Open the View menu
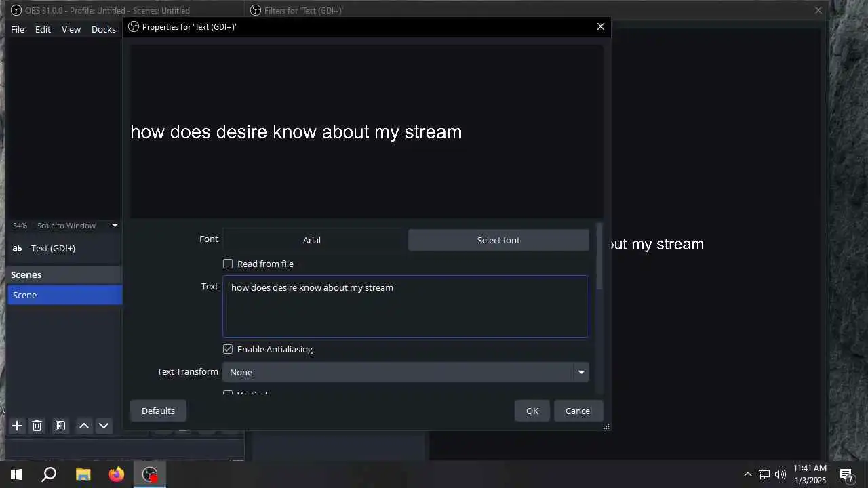Image resolution: width=868 pixels, height=488 pixels. coord(71,29)
